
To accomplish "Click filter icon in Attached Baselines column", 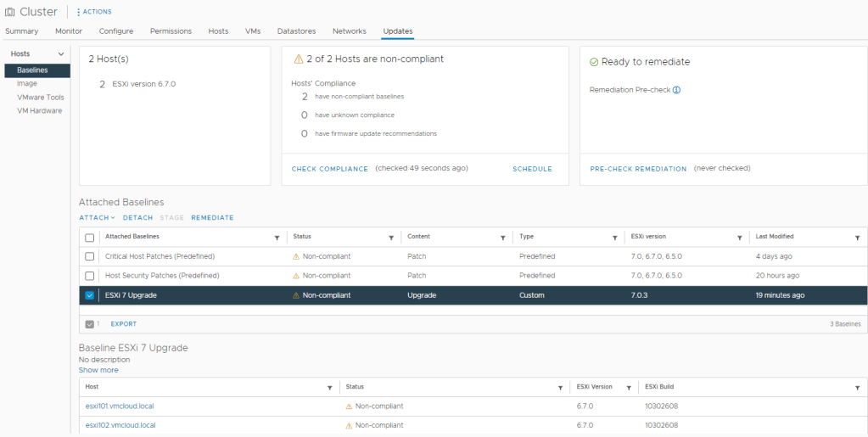I will [277, 238].
